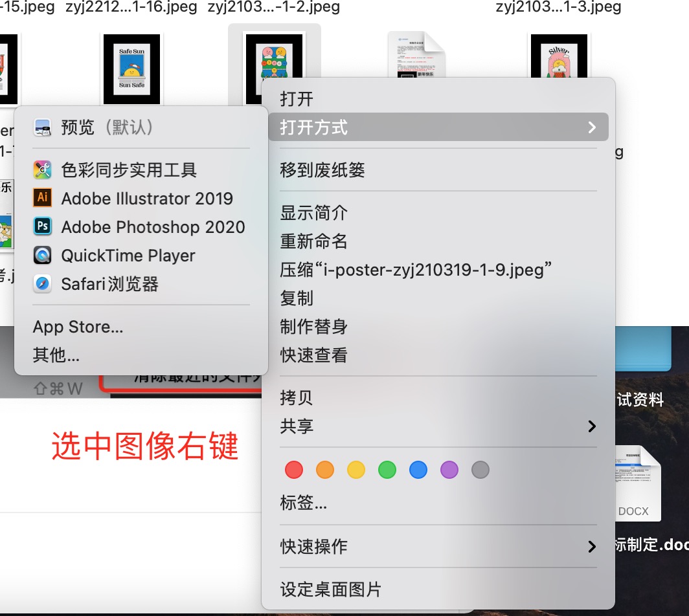
Task: Select 重新命名 in the context menu
Action: pos(314,241)
